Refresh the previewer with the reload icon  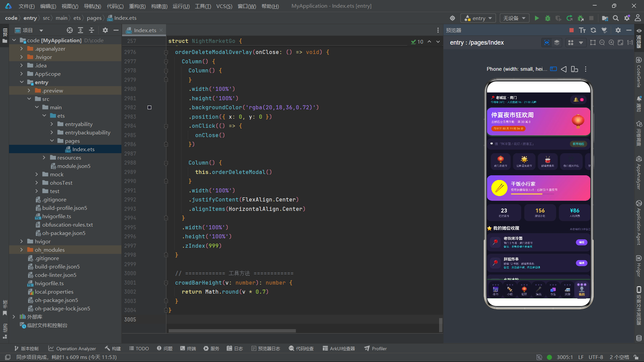point(593,30)
